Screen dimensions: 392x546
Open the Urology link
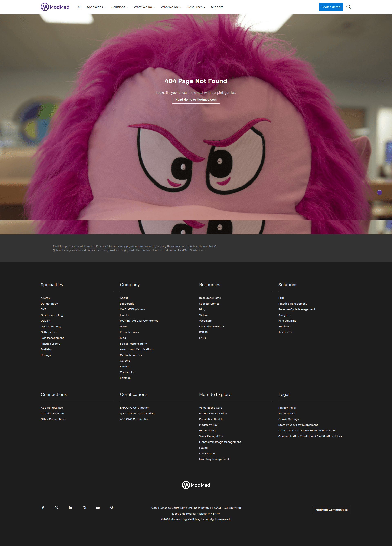(46, 355)
